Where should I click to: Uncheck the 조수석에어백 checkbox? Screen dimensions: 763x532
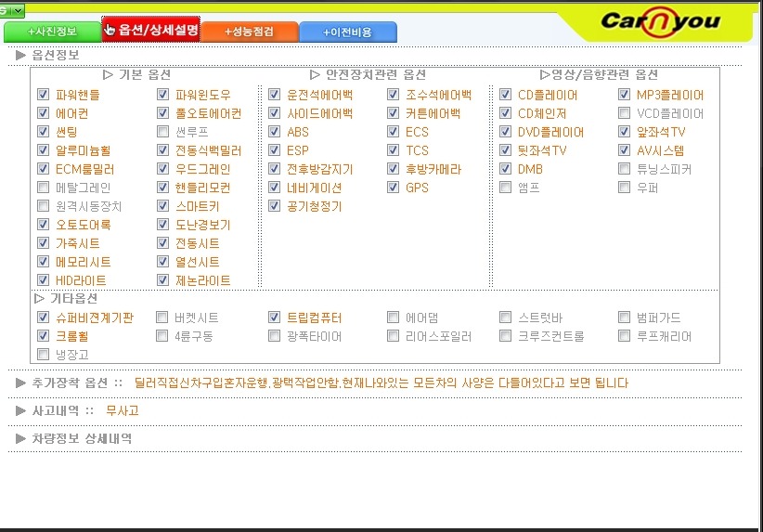[x=394, y=95]
